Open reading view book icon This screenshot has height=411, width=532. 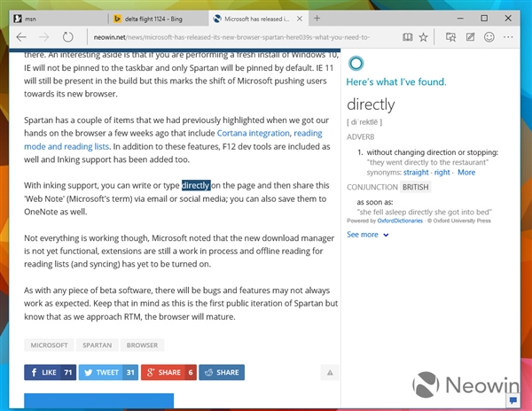pos(408,37)
